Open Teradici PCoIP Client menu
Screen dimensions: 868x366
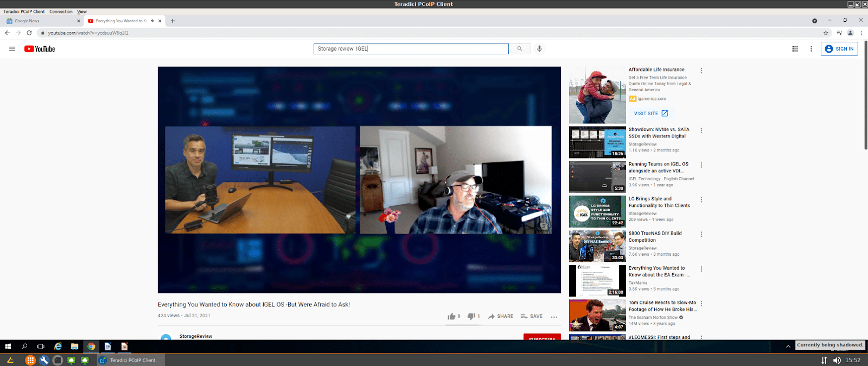click(24, 11)
